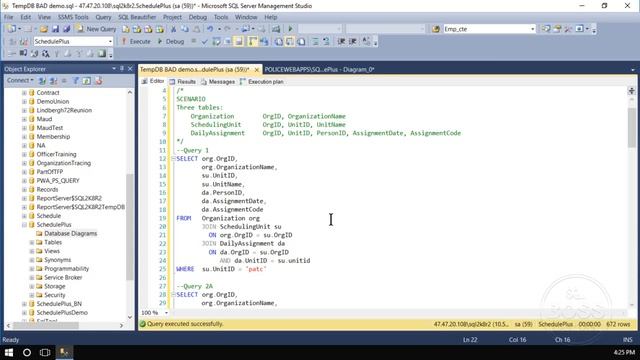Collapse the SELECT block at line 12
The height and width of the screenshot is (360, 640).
coord(173,158)
